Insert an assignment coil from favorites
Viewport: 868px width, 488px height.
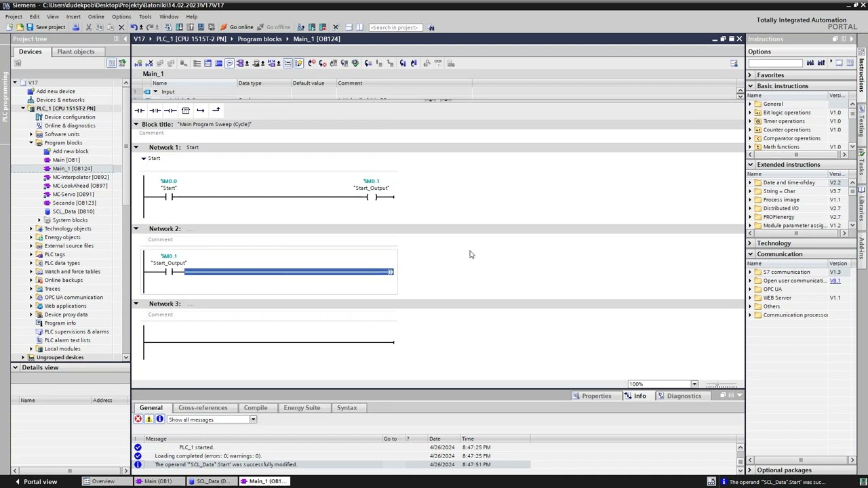(170, 110)
